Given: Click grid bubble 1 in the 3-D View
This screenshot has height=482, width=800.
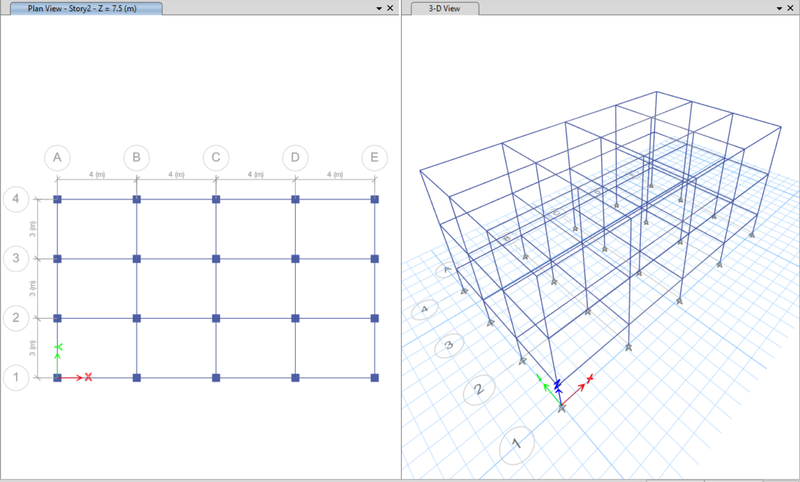Looking at the screenshot, I should (x=516, y=445).
